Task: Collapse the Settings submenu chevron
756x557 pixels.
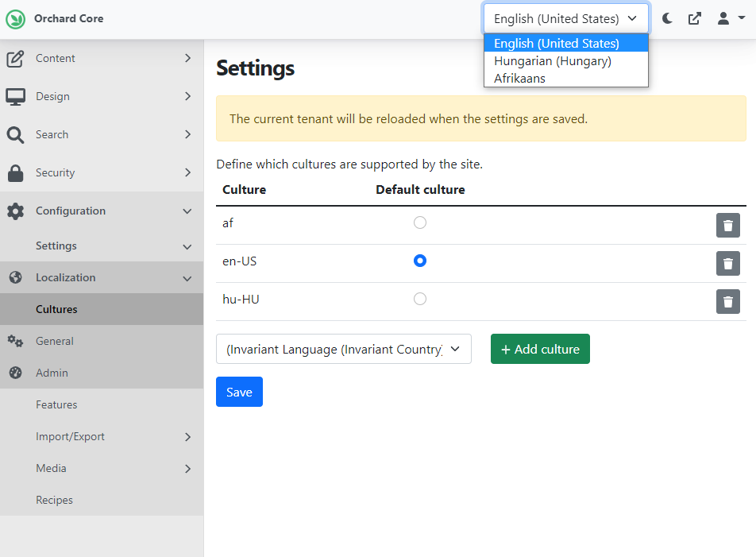Action: [187, 247]
